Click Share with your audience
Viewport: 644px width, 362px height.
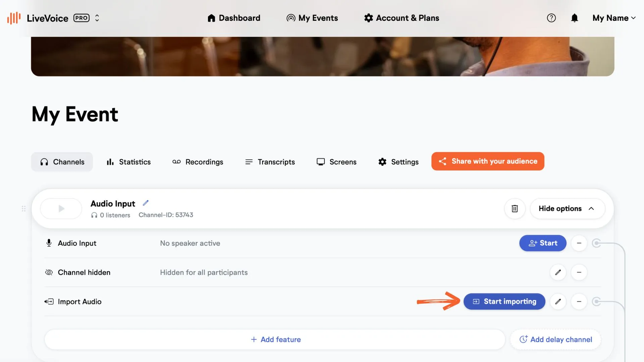[x=488, y=161]
